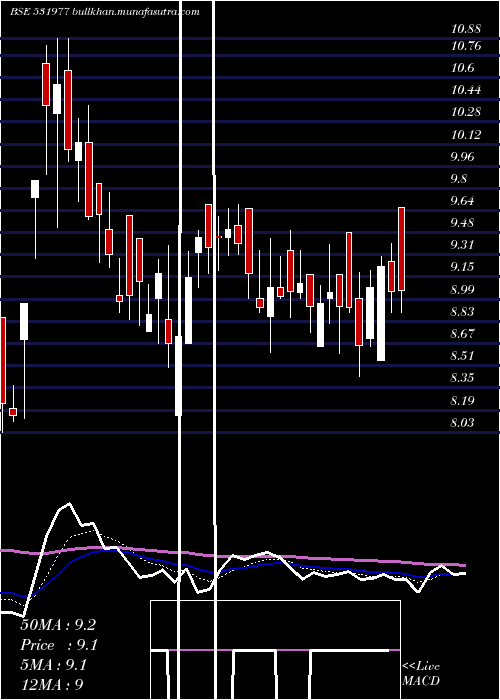Image resolution: width=500 pixels, height=700 pixels.
Task: Click the 9.48 price axis label
Action: 462,223
